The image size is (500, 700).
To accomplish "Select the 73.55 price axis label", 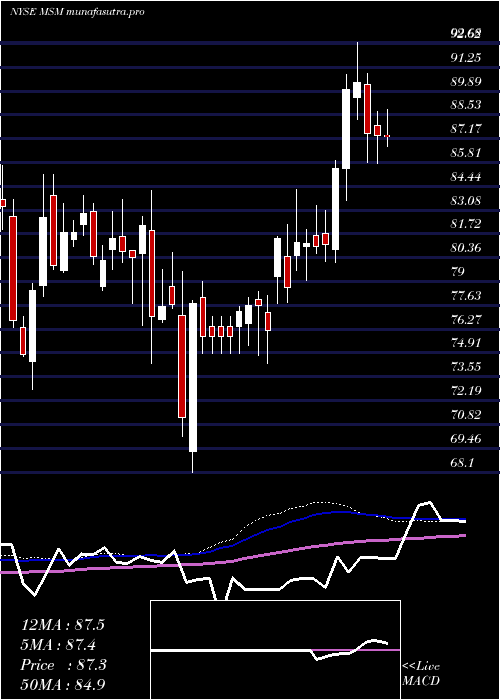I will coord(466,367).
